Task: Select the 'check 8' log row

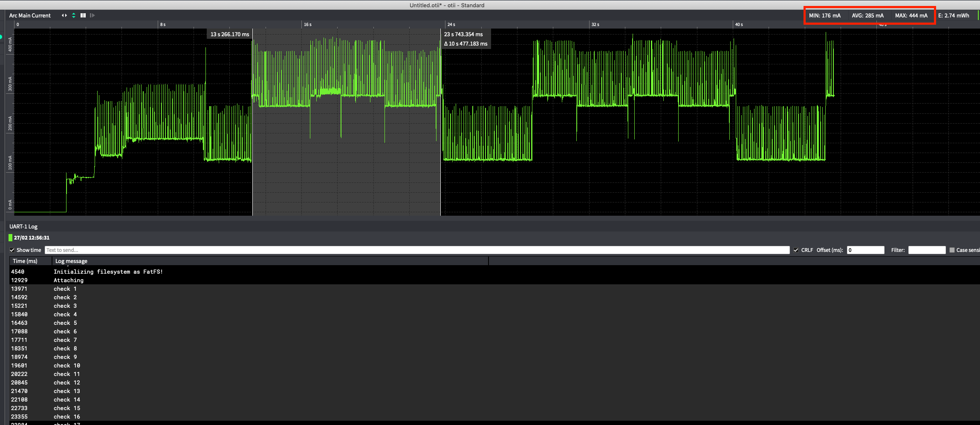Action: point(494,348)
